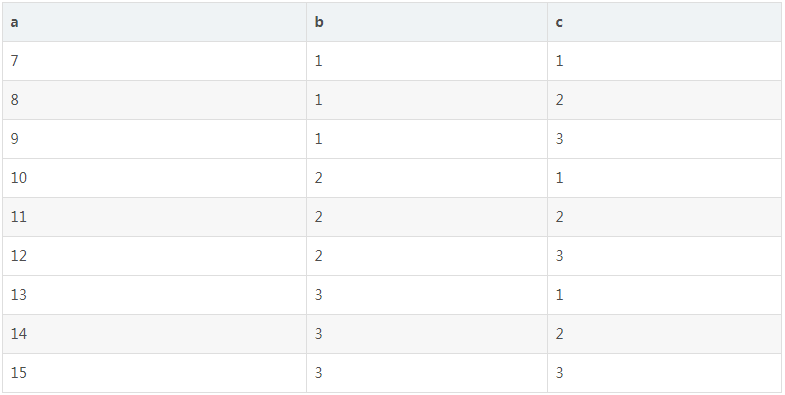Click column c in row 14
The width and height of the screenshot is (785, 395).
[664, 334]
